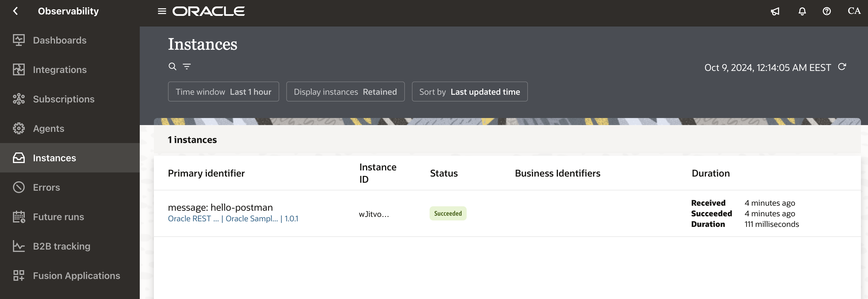Open the CA user profile menu
868x299 pixels.
[x=854, y=11]
